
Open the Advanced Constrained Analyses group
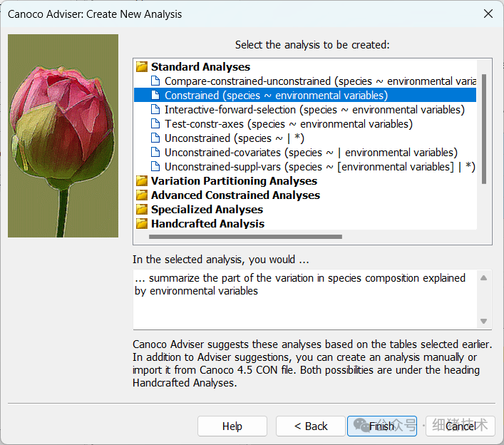235,195
